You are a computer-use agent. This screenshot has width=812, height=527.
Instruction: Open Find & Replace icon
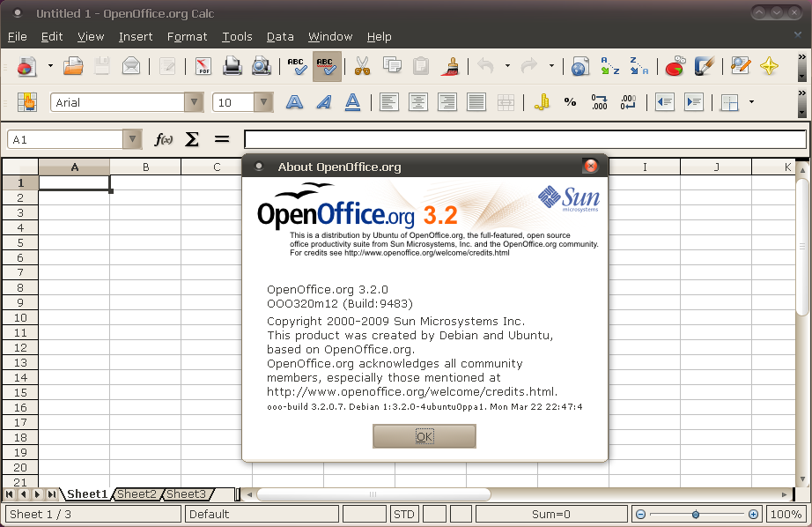point(741,66)
